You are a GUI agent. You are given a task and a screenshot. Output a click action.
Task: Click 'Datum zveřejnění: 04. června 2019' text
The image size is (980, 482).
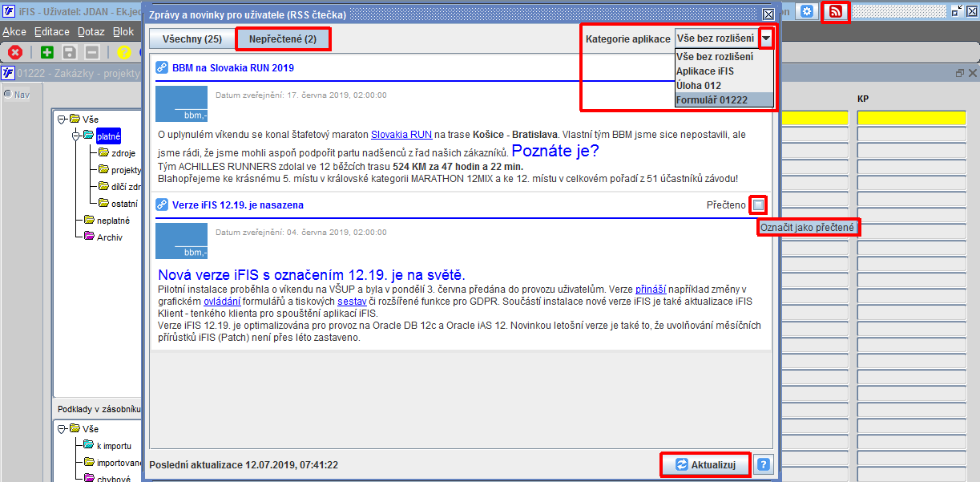click(x=301, y=232)
